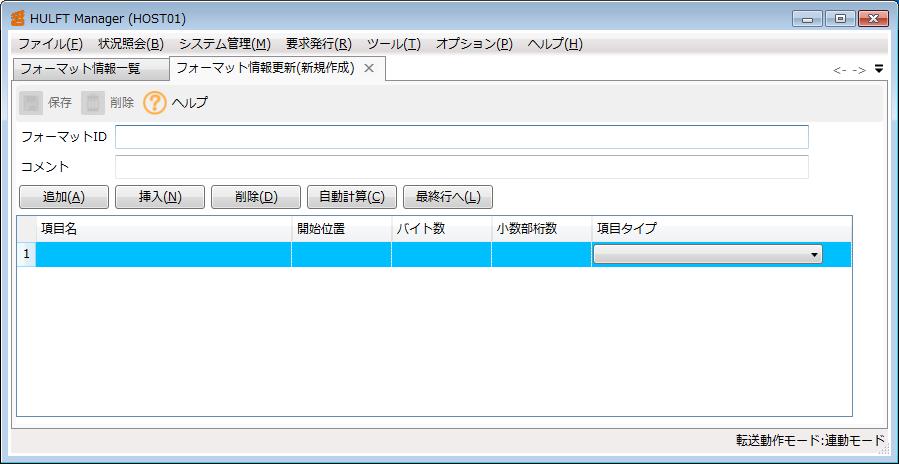Image resolution: width=899 pixels, height=464 pixels.
Task: Click the 開始位置 cell in row 1
Action: [x=341, y=254]
